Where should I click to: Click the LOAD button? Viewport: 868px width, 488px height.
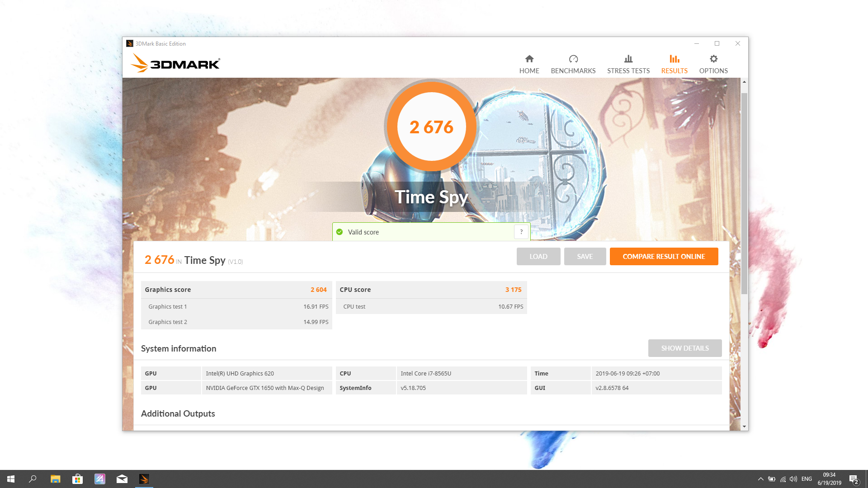click(x=538, y=256)
